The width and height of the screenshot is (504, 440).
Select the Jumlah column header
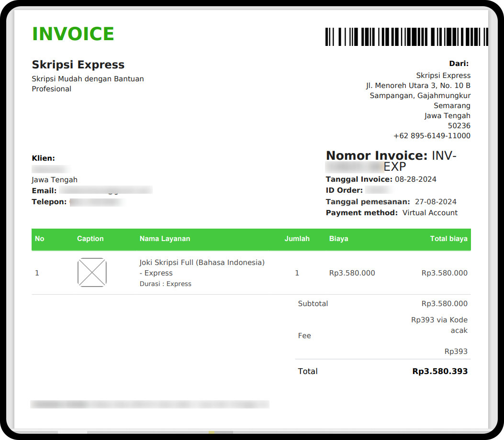coord(297,239)
